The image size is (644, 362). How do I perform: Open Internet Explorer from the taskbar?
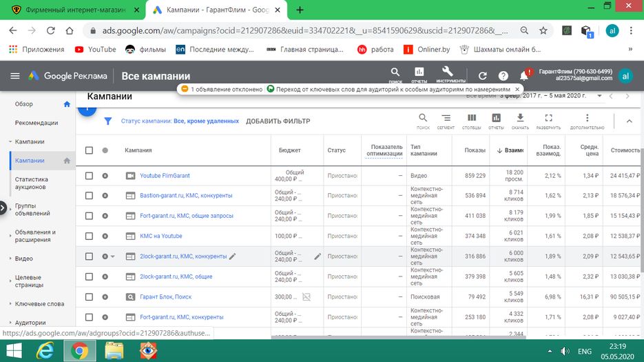45,351
